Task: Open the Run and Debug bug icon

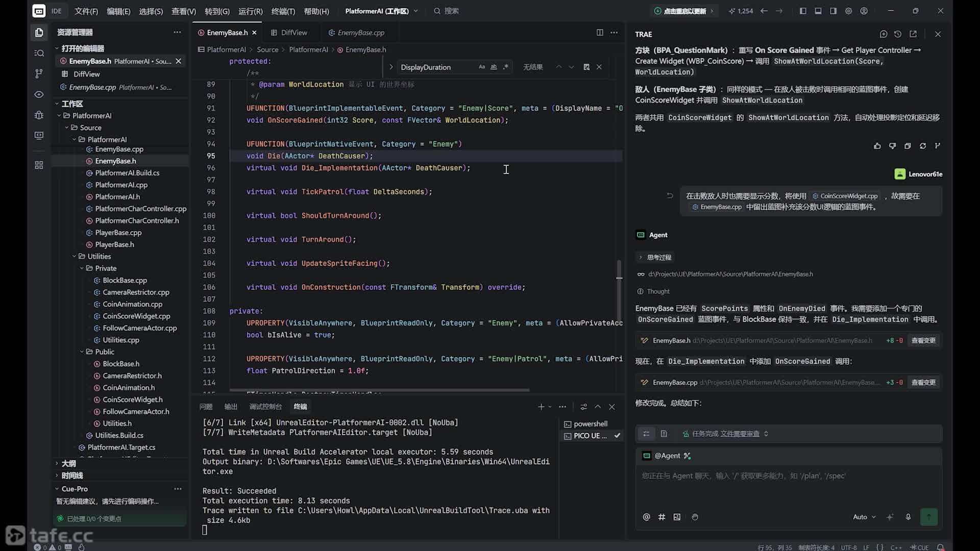Action: click(x=39, y=115)
